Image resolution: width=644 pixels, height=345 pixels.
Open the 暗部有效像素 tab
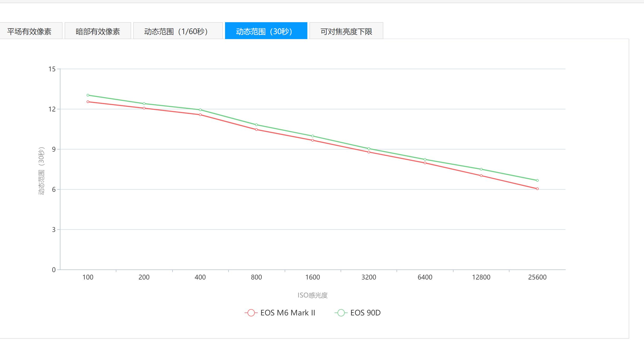pyautogui.click(x=98, y=31)
